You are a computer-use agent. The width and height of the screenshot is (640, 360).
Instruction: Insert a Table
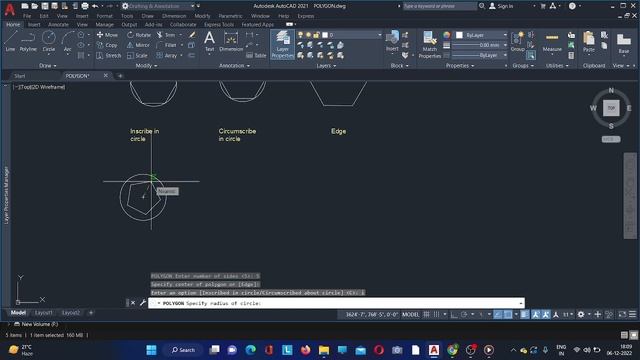[x=256, y=56]
